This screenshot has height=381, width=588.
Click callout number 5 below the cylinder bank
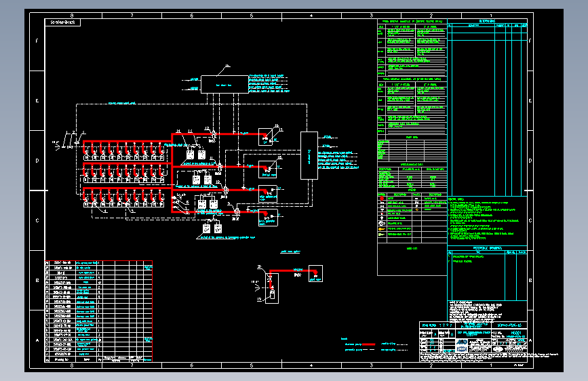132,211
